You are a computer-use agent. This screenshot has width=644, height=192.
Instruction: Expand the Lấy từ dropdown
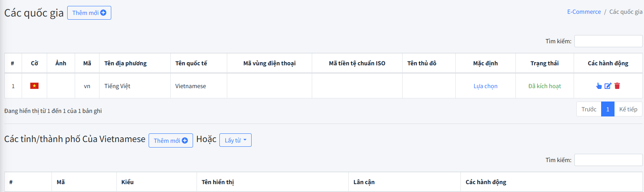click(x=235, y=140)
